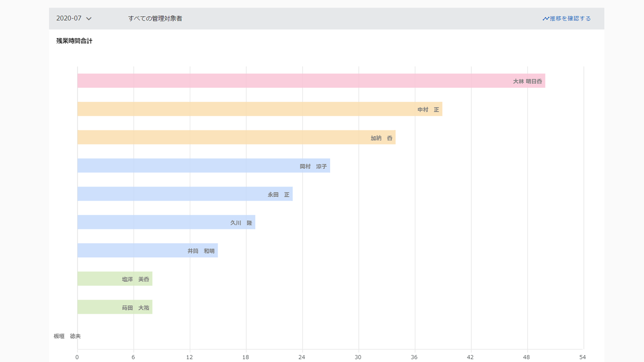Select the 井筒 和明 blue bar

[x=147, y=251]
